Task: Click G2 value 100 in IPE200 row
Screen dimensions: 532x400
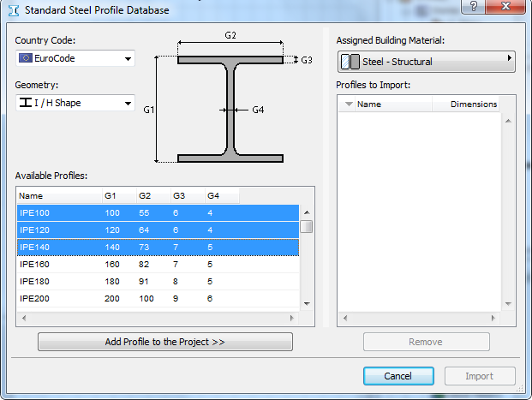Action: (x=146, y=299)
